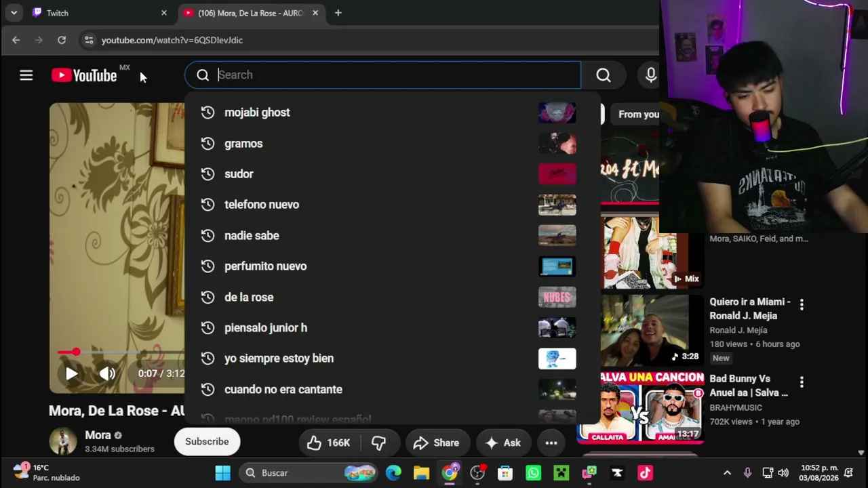Screen dimensions: 868x488
Task: Choose the "nadie sabe" suggestion
Action: 392,236
